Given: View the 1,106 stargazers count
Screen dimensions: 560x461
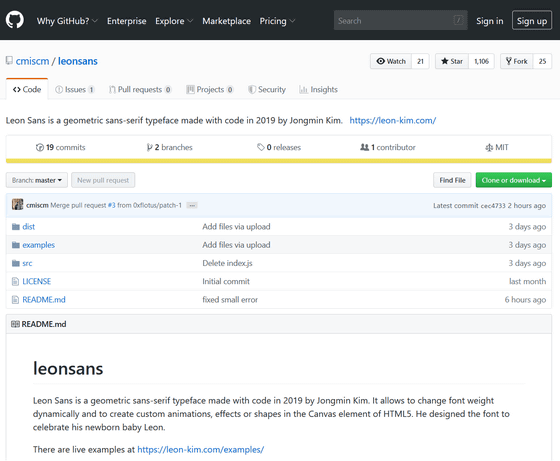Looking at the screenshot, I should [481, 61].
